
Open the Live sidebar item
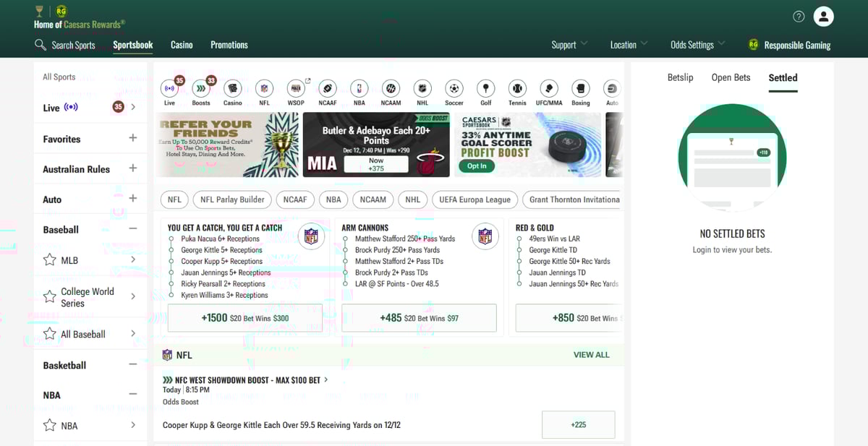[90, 107]
